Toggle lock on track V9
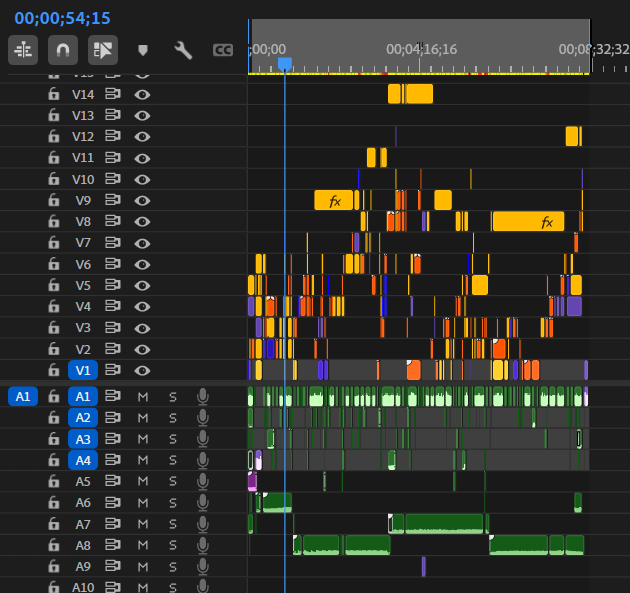Image resolution: width=630 pixels, height=593 pixels. pyautogui.click(x=53, y=200)
